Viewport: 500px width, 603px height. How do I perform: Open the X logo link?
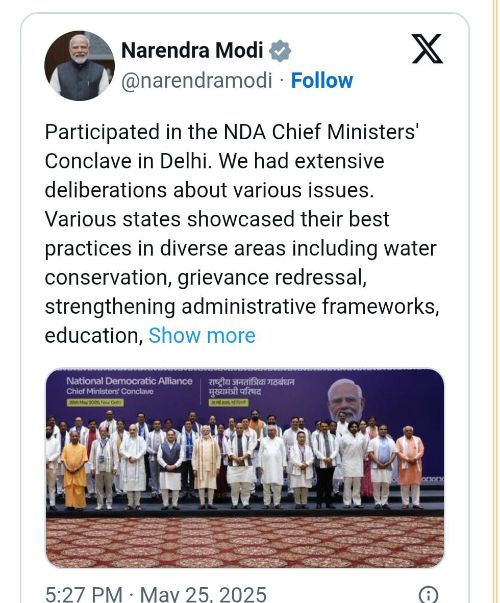[427, 49]
